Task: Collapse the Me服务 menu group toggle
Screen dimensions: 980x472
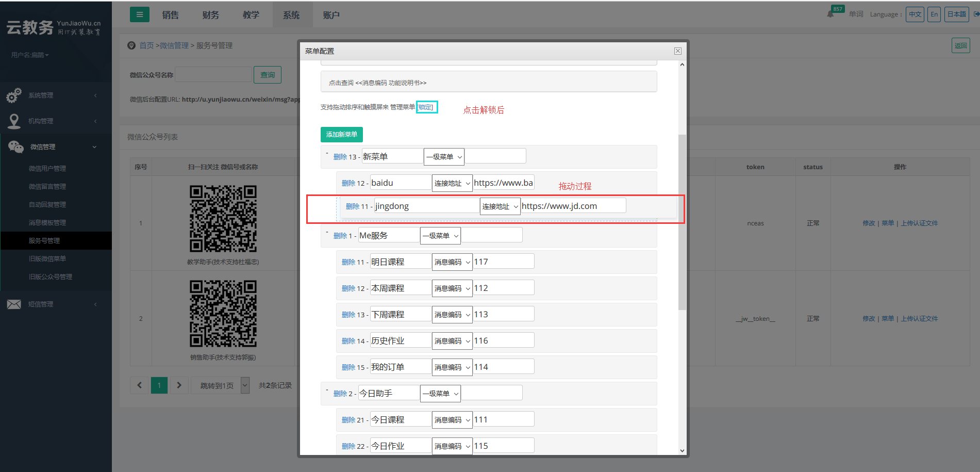Action: pos(327,232)
